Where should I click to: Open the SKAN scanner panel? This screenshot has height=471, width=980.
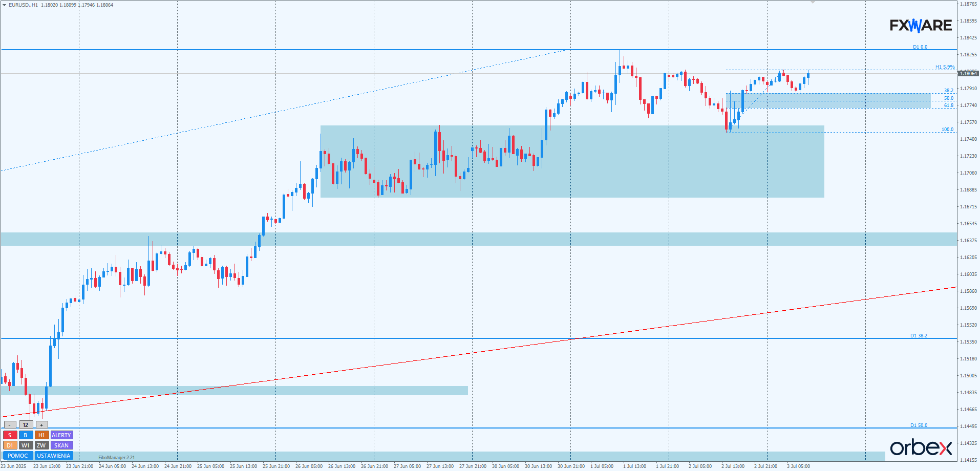coord(61,445)
